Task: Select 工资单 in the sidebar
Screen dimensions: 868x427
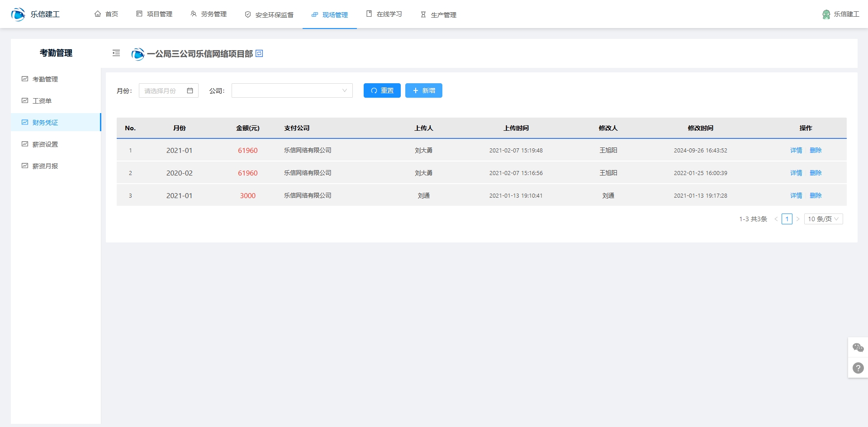Action: [42, 101]
